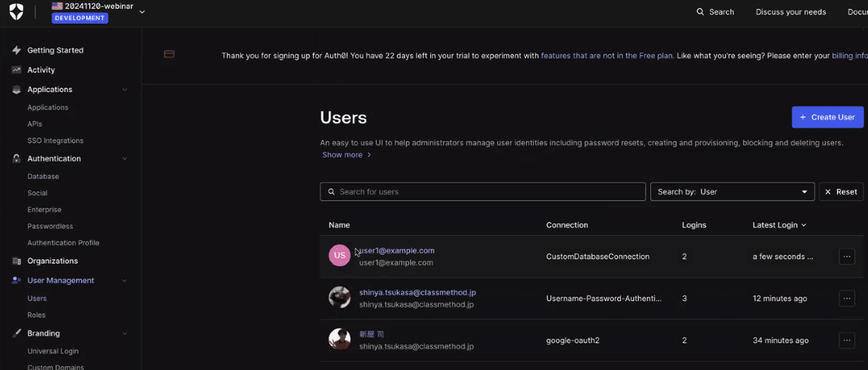Collapse the Branding section chevron
The height and width of the screenshot is (370, 868).
pos(124,334)
